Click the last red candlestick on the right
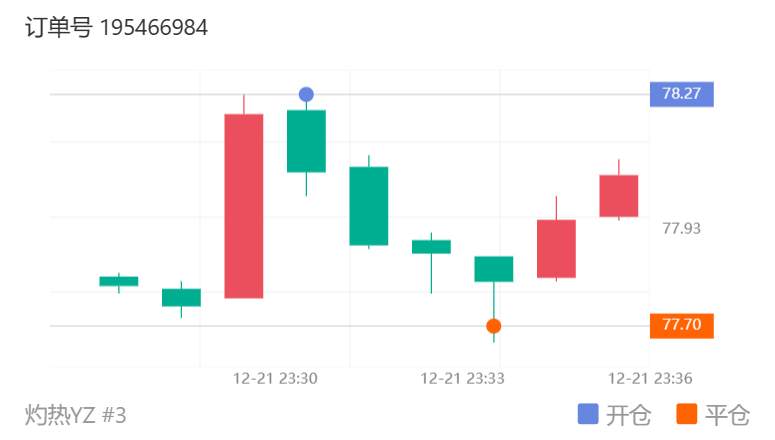The width and height of the screenshot is (775, 440). tap(619, 196)
